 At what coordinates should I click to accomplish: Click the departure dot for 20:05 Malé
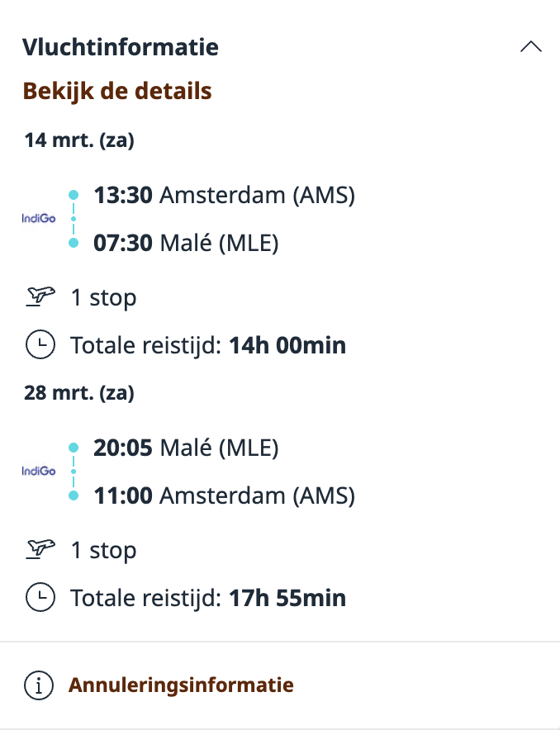75,443
